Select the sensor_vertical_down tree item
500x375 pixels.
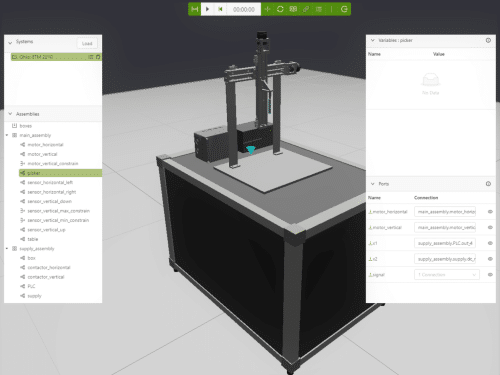pyautogui.click(x=49, y=201)
